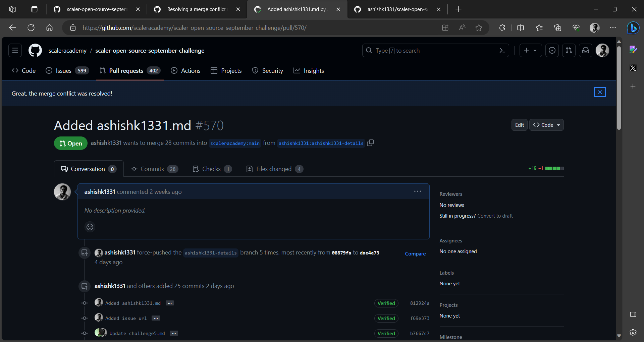Open the comment options kebab menu
The width and height of the screenshot is (644, 342).
[x=417, y=191]
